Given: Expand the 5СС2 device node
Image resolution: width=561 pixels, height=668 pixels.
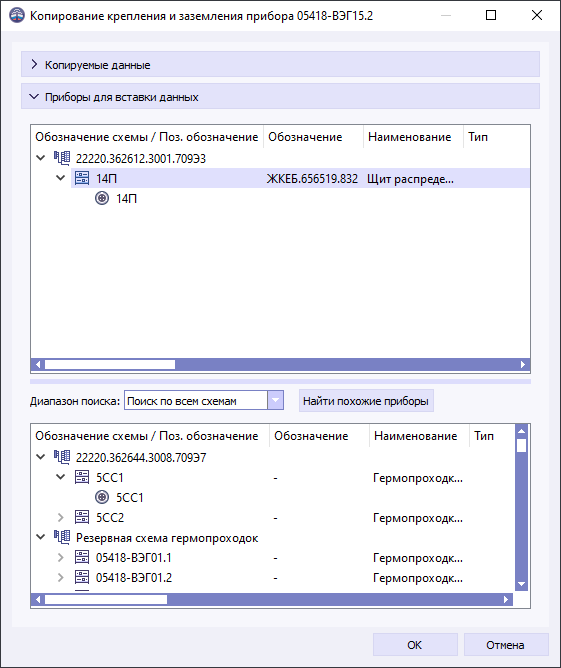Looking at the screenshot, I should [x=60, y=517].
